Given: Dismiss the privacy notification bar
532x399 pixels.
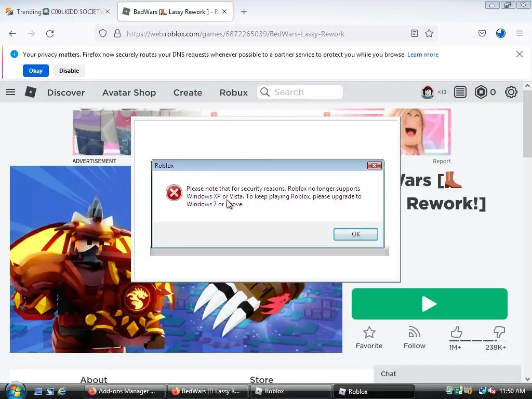Looking at the screenshot, I should 520,54.
